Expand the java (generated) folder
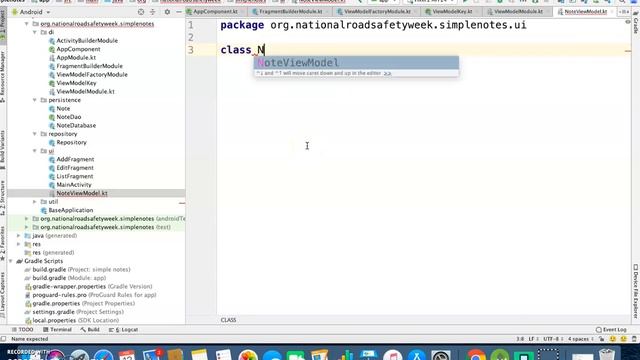The image size is (640, 360). pos(19,236)
